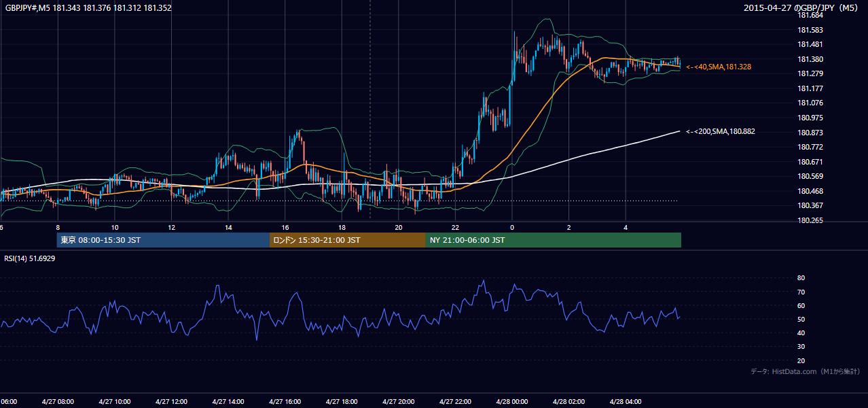Image resolution: width=868 pixels, height=408 pixels.
Task: Click hour tick 18 under candlestick chart
Action: coord(342,227)
